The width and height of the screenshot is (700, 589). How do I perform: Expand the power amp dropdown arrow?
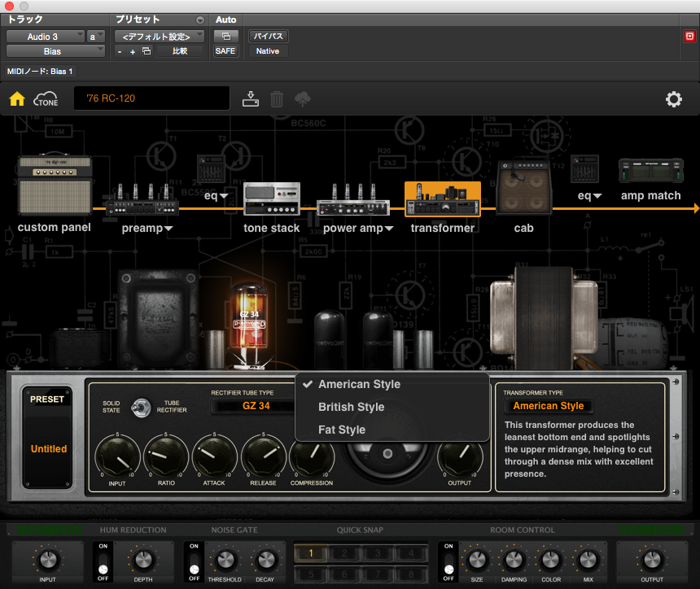click(x=389, y=229)
